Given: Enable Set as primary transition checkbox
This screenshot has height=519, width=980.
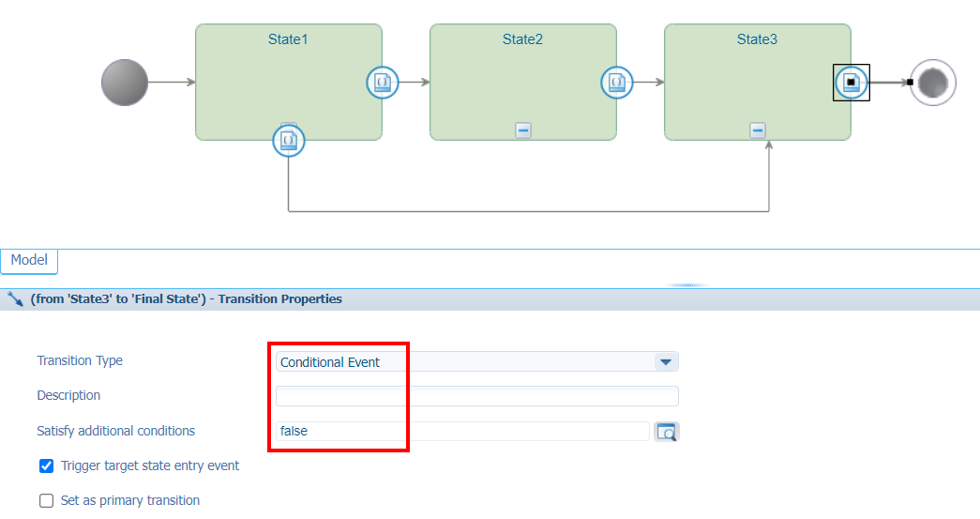Looking at the screenshot, I should (x=47, y=500).
